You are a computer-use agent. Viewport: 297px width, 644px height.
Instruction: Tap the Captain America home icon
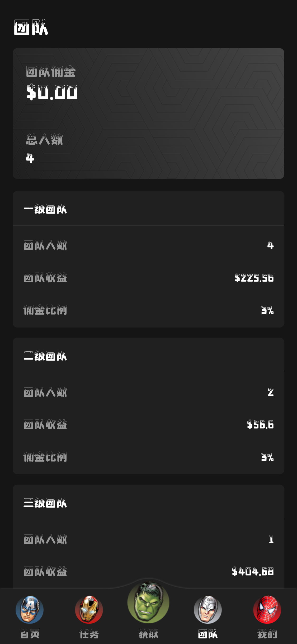(x=30, y=609)
